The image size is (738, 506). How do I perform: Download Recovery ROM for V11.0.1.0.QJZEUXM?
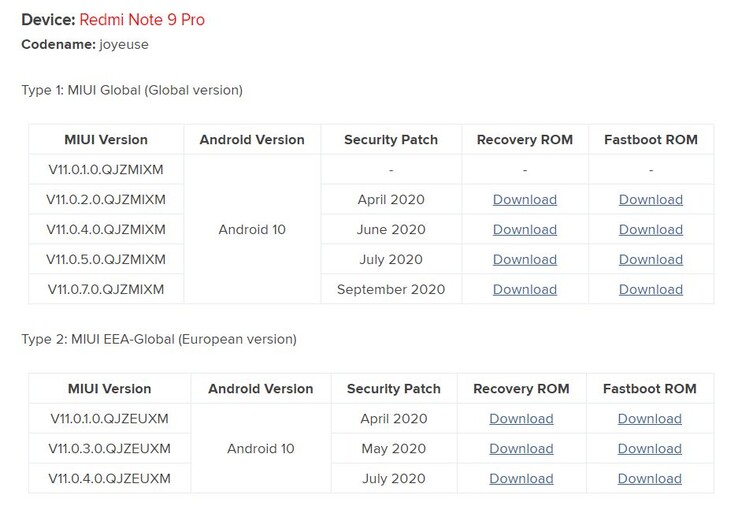[x=521, y=419]
